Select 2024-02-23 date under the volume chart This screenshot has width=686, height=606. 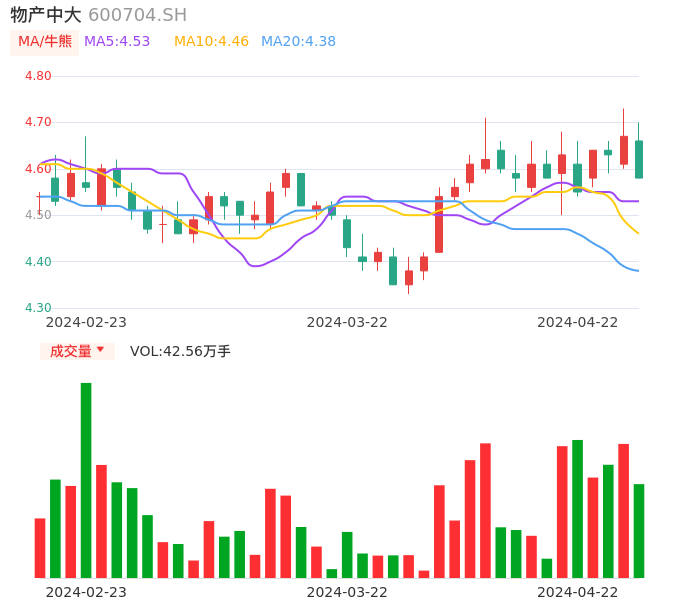[x=86, y=592]
